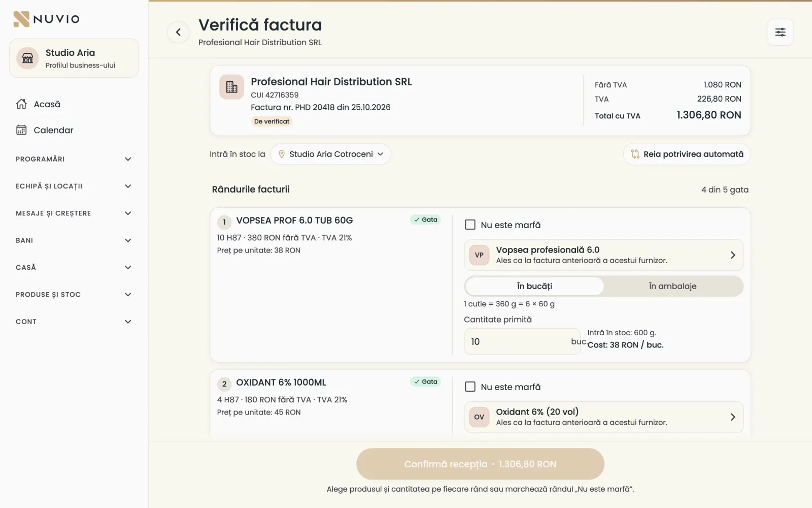Click the VP product avatar
Image resolution: width=812 pixels, height=508 pixels.
479,255
